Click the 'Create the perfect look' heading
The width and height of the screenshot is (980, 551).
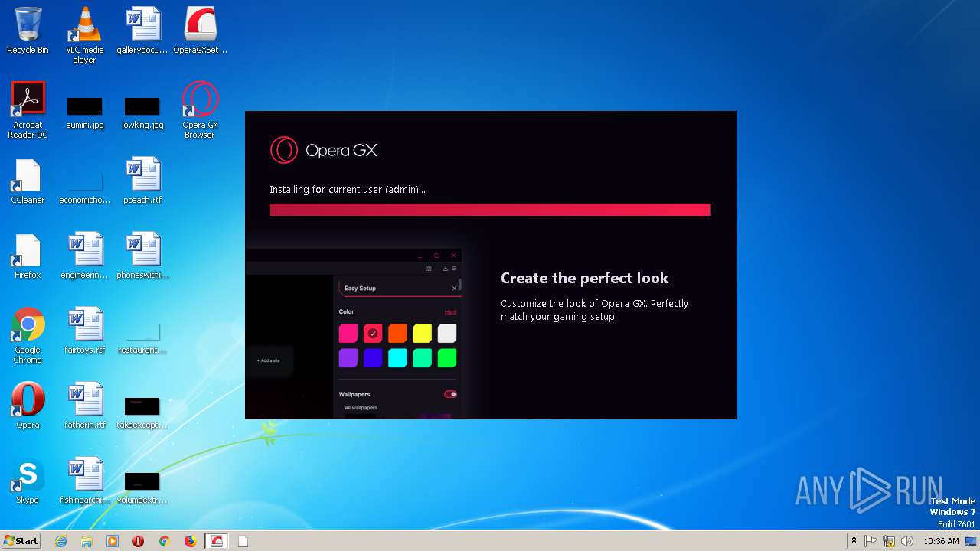[585, 278]
